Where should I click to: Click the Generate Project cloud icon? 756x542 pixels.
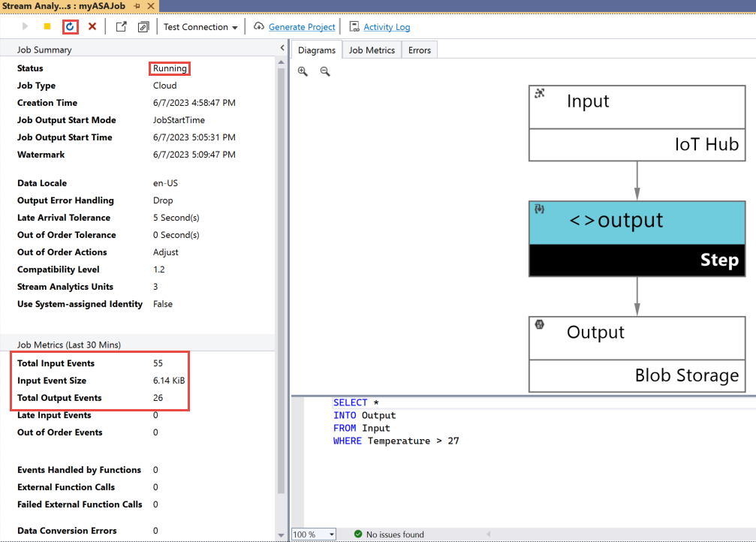pos(258,26)
